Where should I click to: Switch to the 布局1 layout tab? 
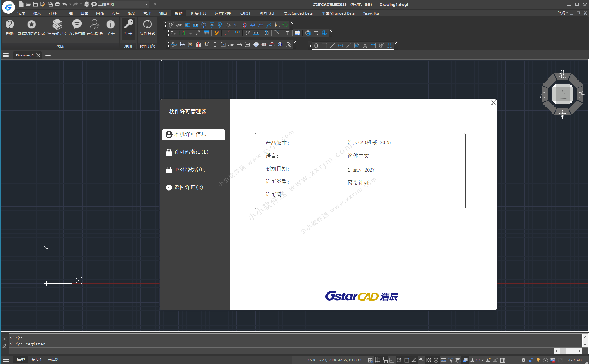tap(36, 360)
